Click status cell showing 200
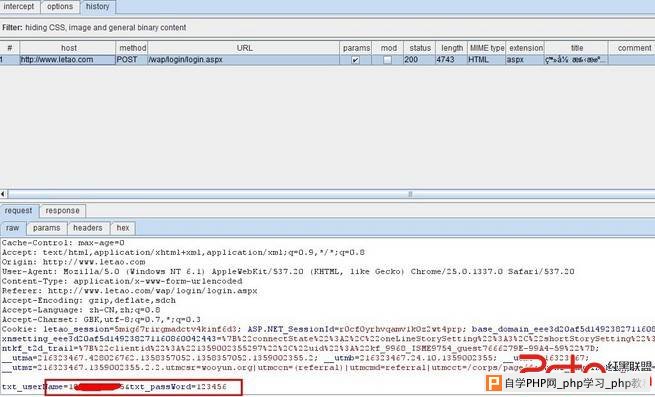Screen dimensions: 655x397 point(420,60)
